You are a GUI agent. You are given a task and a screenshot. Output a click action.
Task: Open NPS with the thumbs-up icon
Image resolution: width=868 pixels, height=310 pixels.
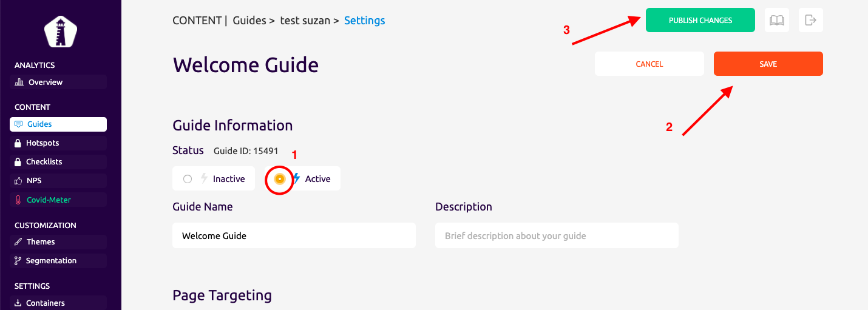tap(58, 181)
